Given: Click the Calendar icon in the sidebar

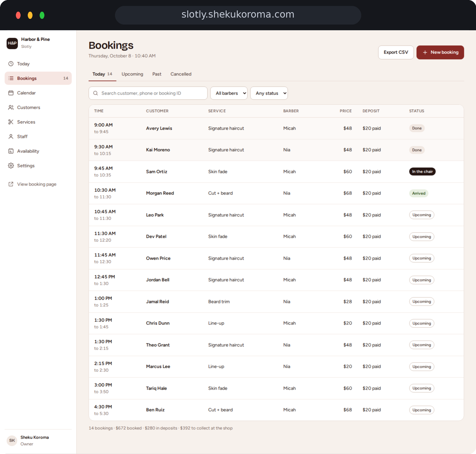Looking at the screenshot, I should pos(11,93).
